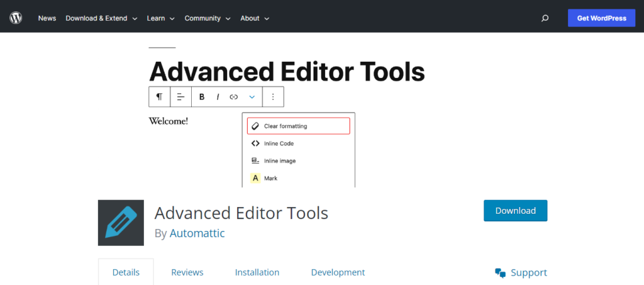
Task: Switch to the Development tab
Action: point(338,272)
